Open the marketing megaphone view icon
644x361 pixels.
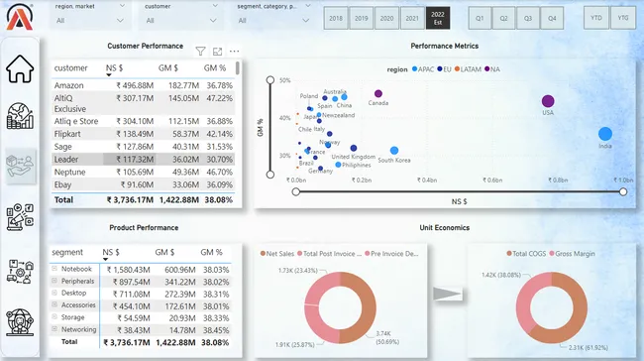pyautogui.click(x=20, y=216)
